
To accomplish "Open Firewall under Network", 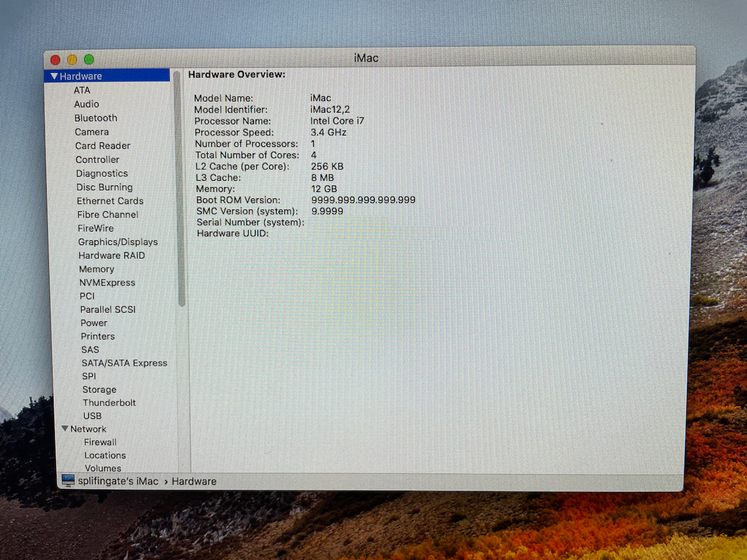I will [100, 442].
